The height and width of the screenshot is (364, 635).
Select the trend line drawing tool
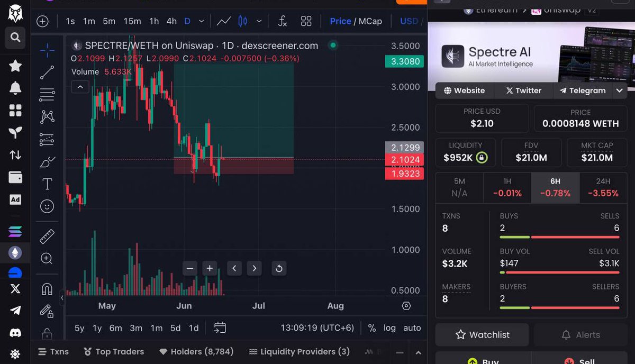click(x=47, y=72)
